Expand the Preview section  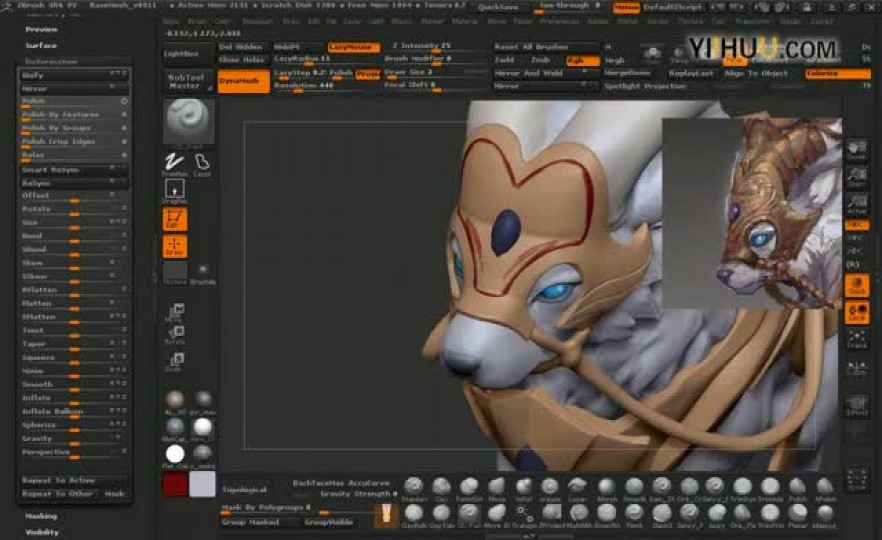pyautogui.click(x=41, y=29)
